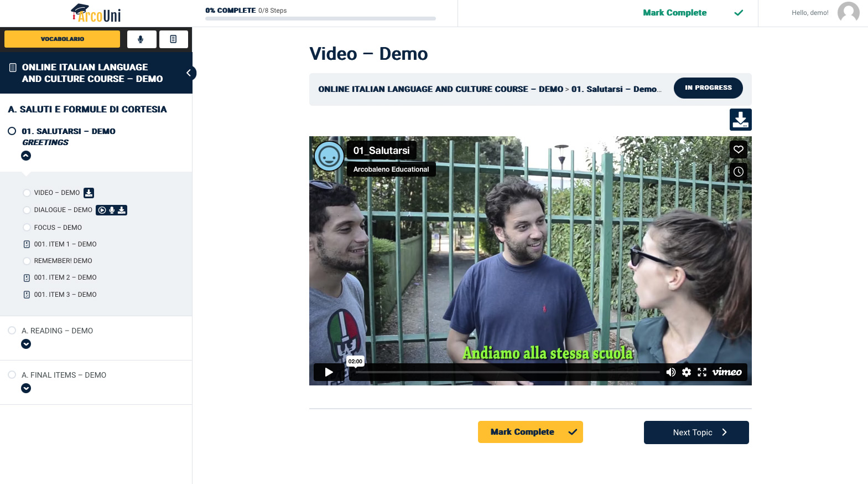Select the Dialogue – Demo topic circle

coord(27,210)
